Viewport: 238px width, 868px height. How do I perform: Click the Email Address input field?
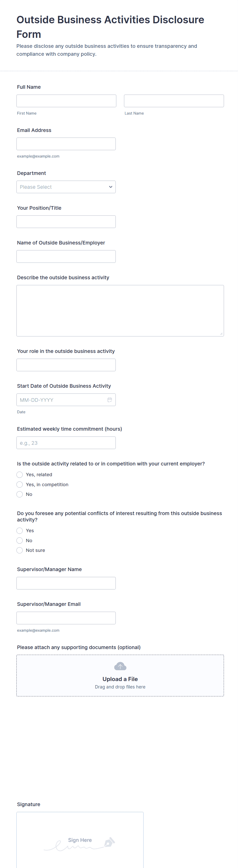[66, 144]
